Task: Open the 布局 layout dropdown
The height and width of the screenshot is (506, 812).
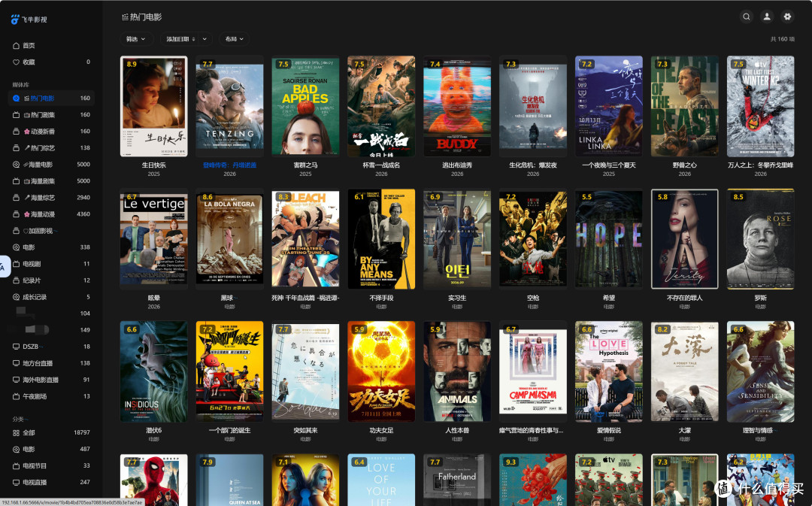Action: click(234, 39)
